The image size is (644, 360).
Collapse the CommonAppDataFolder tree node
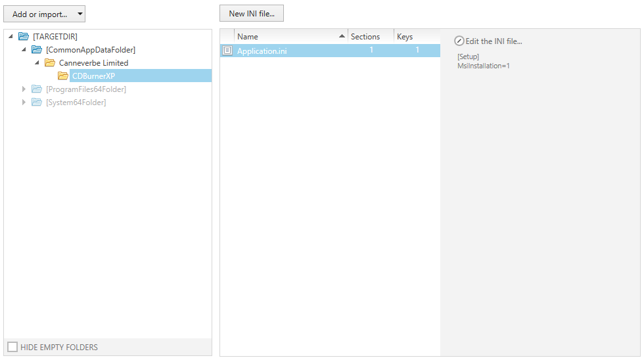[24, 50]
